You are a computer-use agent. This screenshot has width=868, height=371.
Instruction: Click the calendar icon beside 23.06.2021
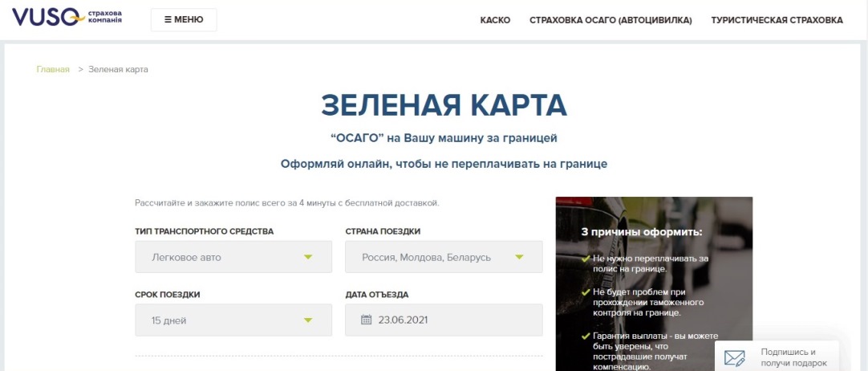[x=366, y=320]
